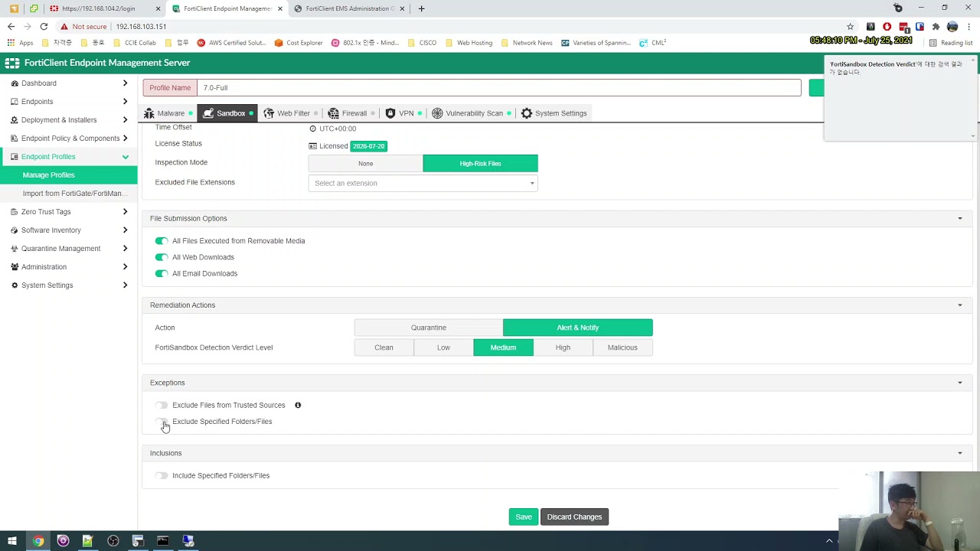The height and width of the screenshot is (551, 980).
Task: Expand the Endpoints sidebar menu
Action: point(69,102)
